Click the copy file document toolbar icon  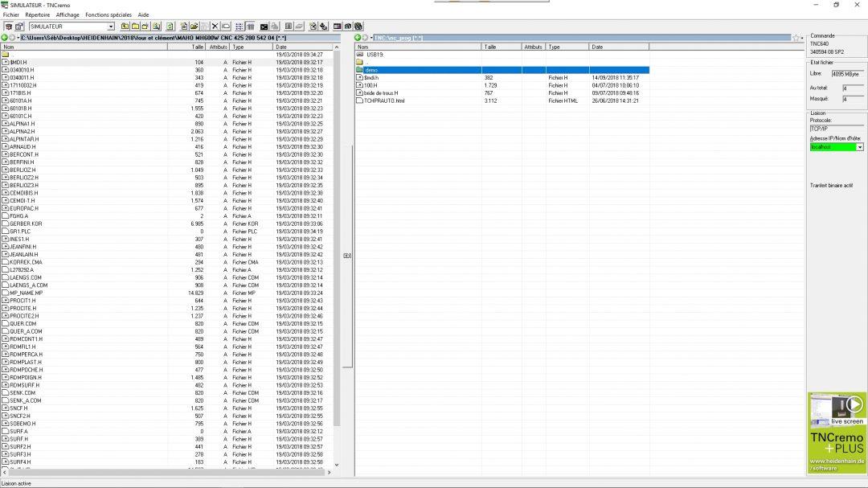click(184, 27)
